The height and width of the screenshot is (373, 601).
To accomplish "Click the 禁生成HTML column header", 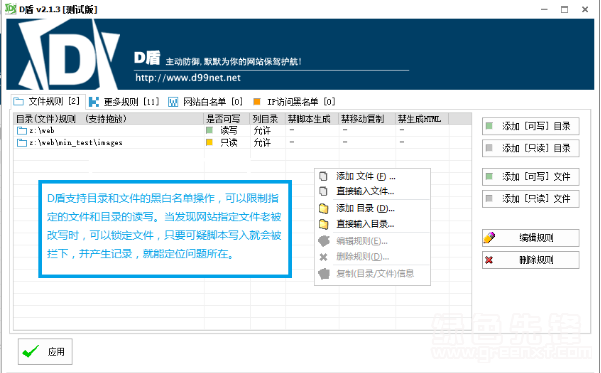I will click(x=422, y=119).
